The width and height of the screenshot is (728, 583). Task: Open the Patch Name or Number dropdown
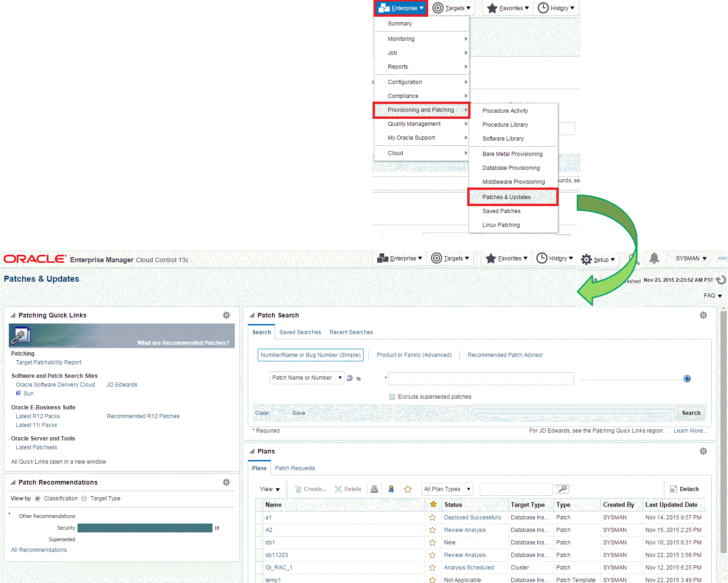307,378
